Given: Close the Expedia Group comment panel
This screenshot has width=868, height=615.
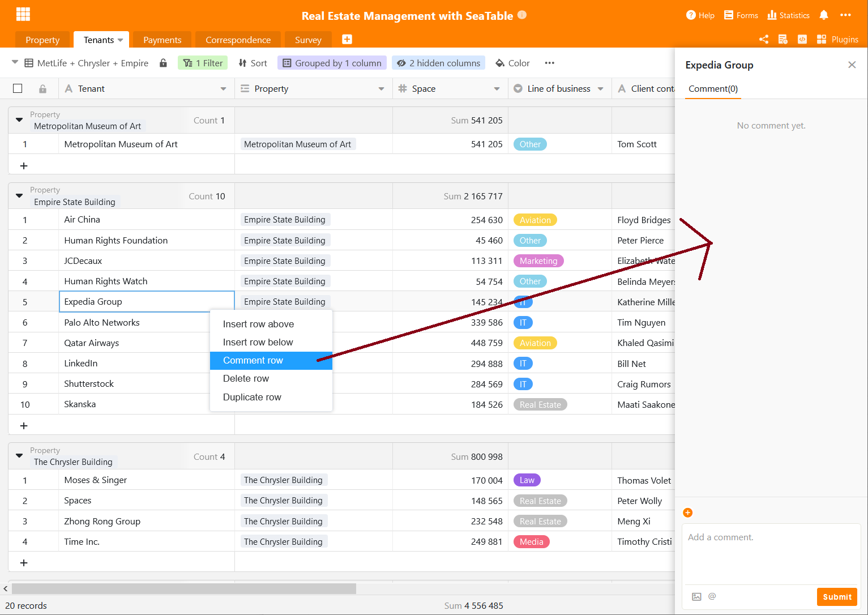Looking at the screenshot, I should pyautogui.click(x=852, y=65).
